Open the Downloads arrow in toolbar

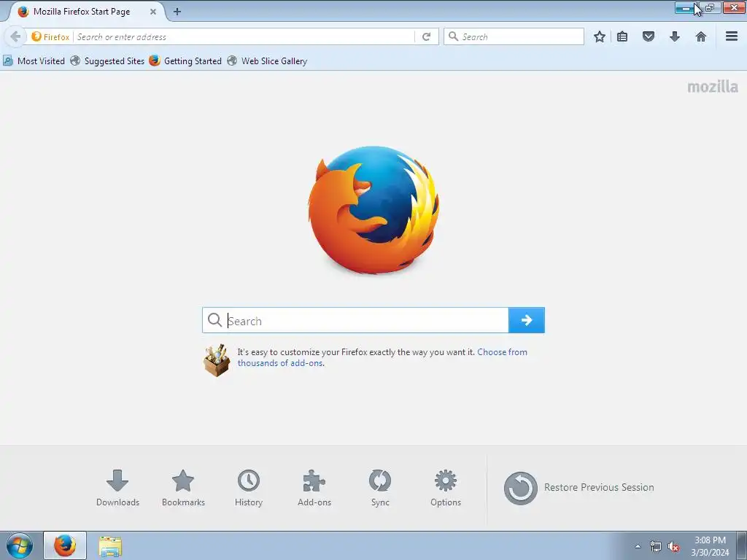(x=675, y=36)
